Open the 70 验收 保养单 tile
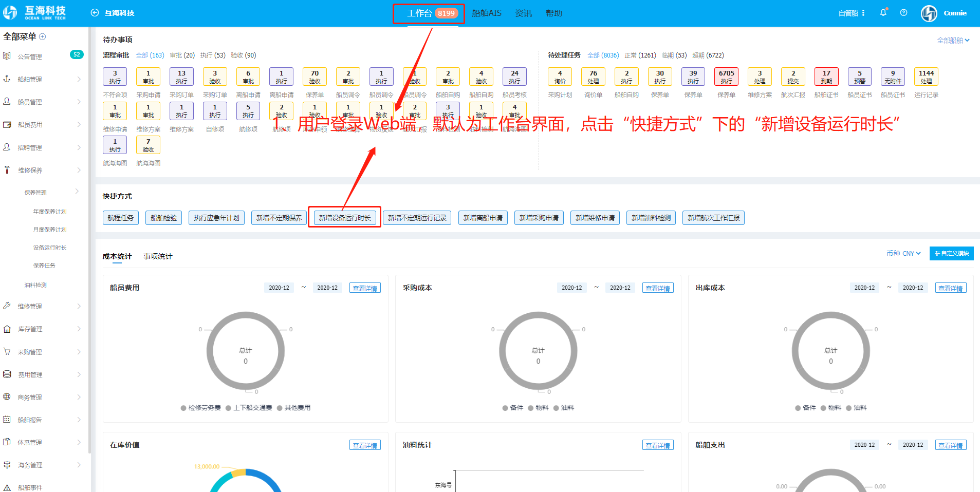 point(315,77)
